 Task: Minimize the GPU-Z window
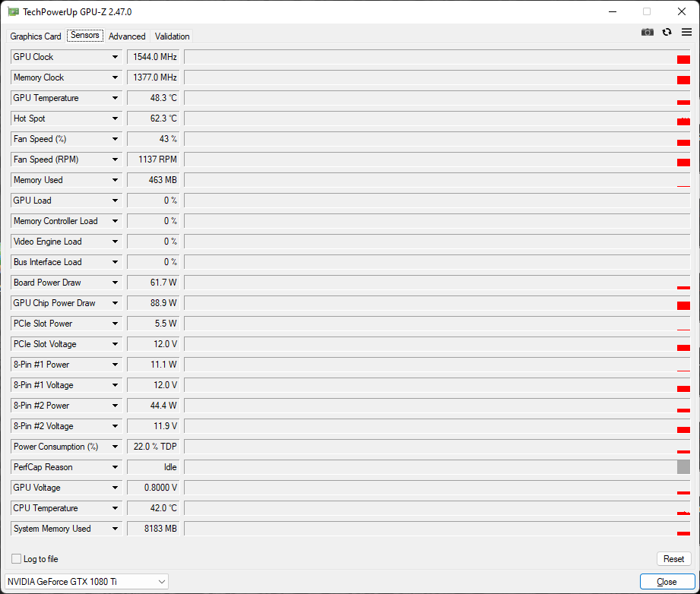613,11
